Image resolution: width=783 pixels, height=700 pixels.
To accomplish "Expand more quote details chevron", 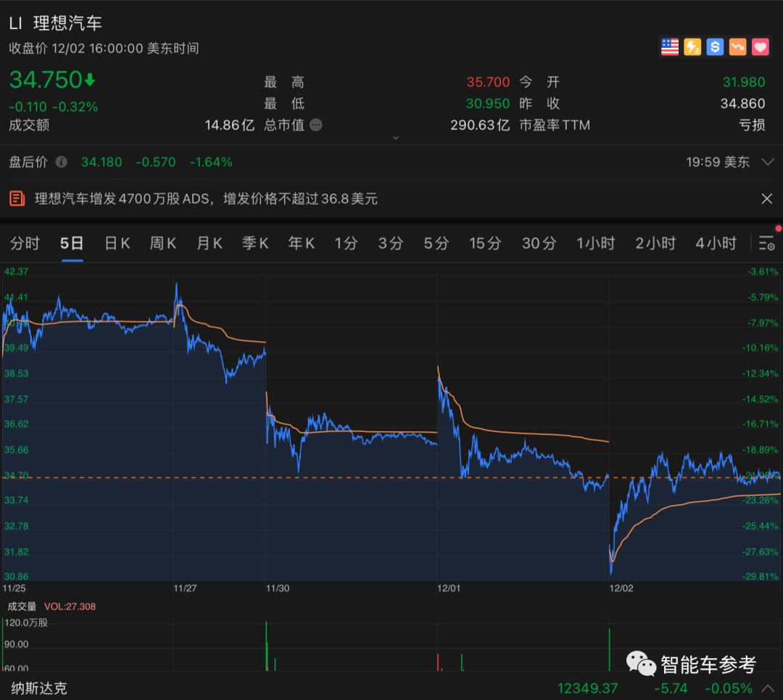I will (x=396, y=138).
